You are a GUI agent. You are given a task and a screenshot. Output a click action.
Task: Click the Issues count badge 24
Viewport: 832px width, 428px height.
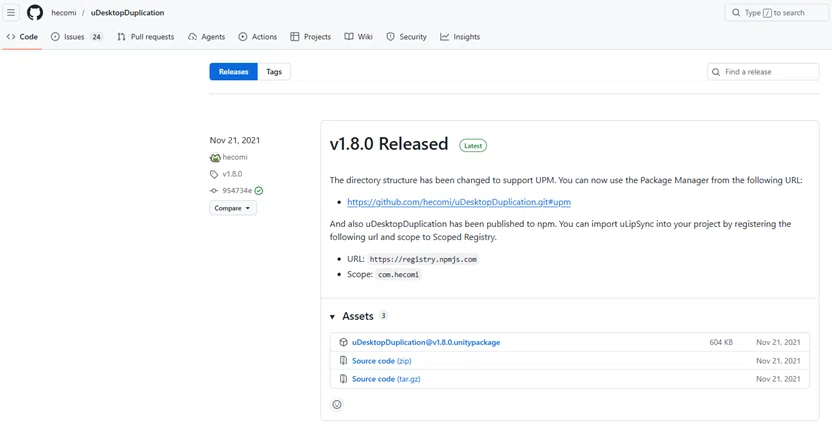point(96,37)
